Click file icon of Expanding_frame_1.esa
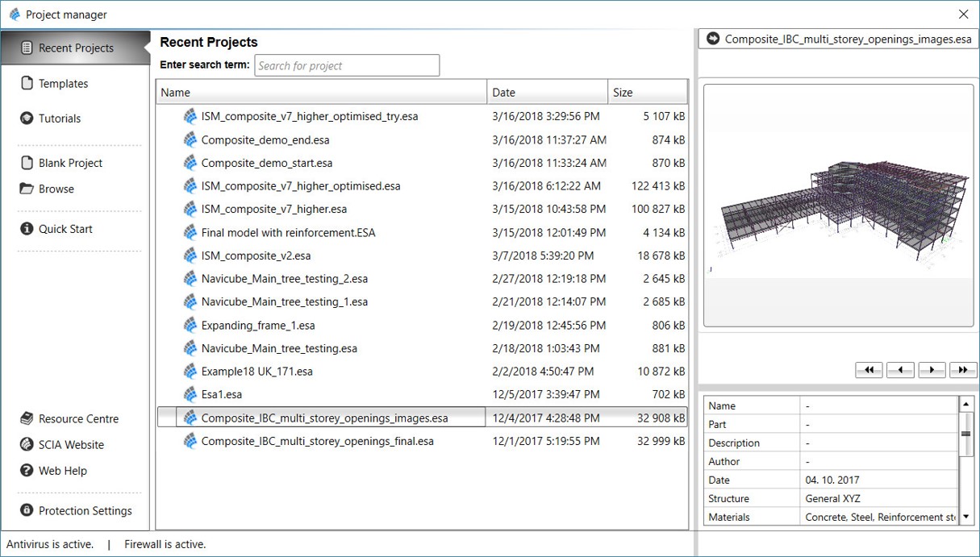This screenshot has width=980, height=557. 190,326
